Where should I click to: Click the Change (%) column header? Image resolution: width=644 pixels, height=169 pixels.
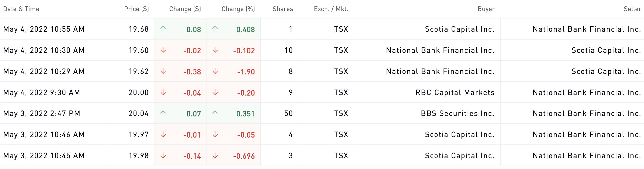pos(238,9)
